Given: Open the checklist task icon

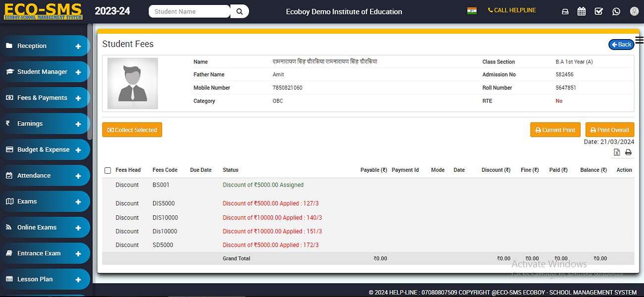Looking at the screenshot, I should (599, 11).
